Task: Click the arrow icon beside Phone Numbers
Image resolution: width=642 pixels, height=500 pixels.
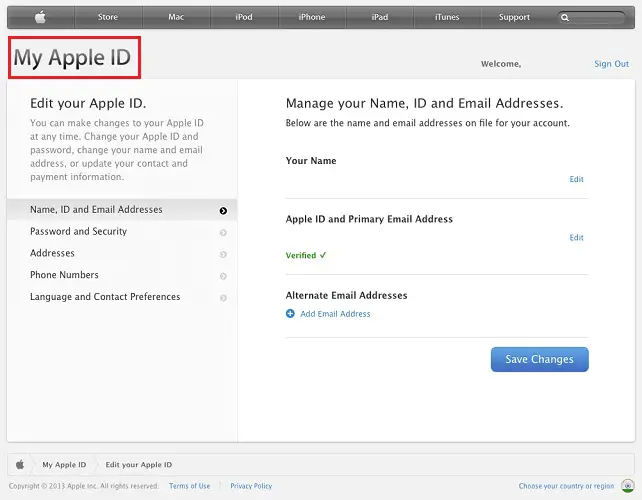Action: [223, 276]
